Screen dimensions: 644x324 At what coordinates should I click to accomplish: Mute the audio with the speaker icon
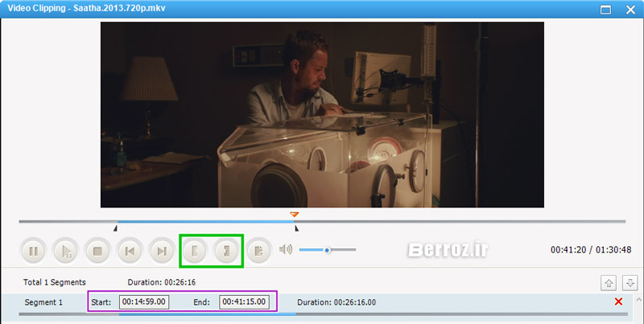click(286, 250)
